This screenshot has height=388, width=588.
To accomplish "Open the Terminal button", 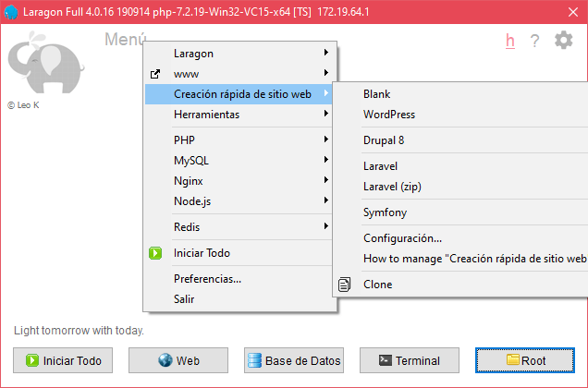I will click(x=410, y=360).
